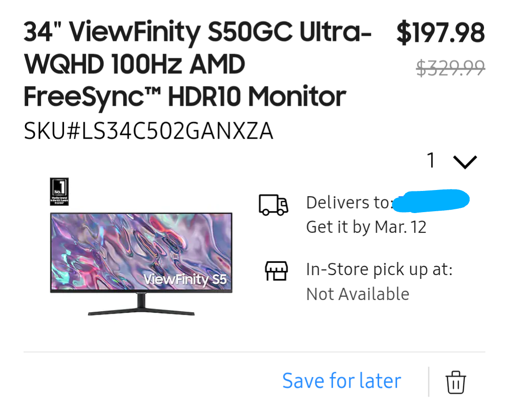Click the trash can delete icon
The image size is (508, 420).
pos(456,382)
